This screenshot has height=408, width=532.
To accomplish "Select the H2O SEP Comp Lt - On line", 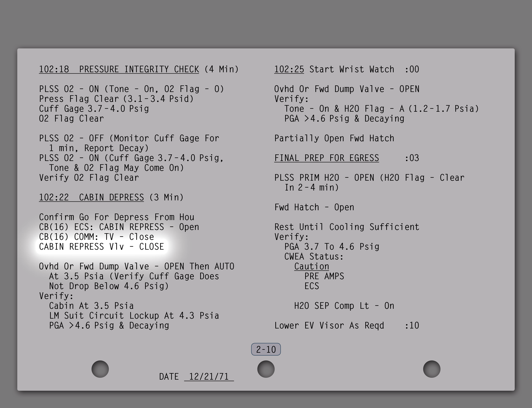I will [x=344, y=306].
